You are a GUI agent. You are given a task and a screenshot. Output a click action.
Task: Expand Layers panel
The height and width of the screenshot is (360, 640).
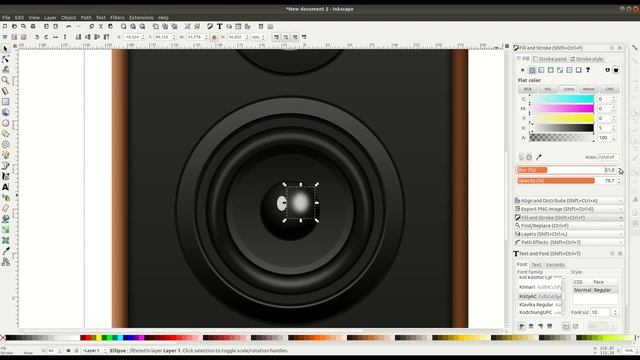[568, 234]
